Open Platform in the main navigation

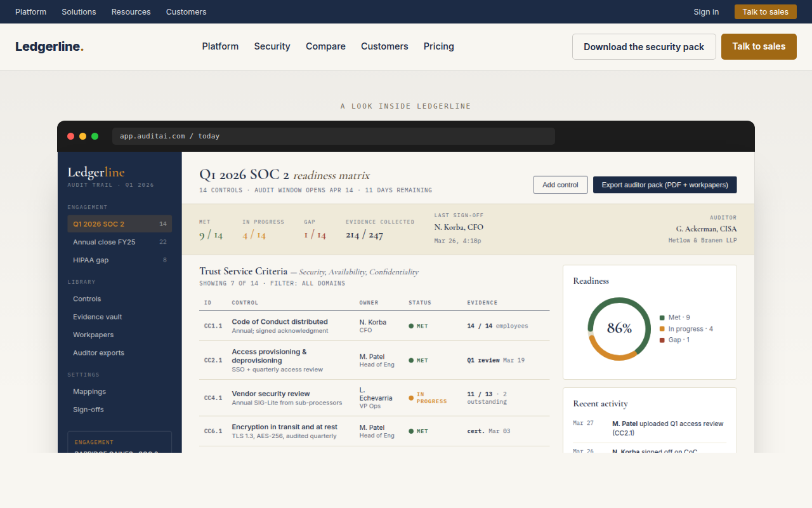(x=220, y=46)
